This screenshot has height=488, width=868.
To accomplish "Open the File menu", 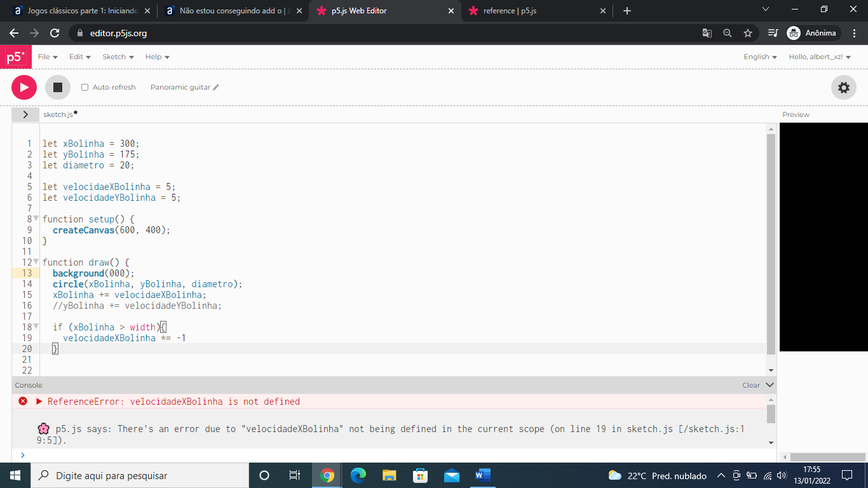I will pyautogui.click(x=48, y=57).
